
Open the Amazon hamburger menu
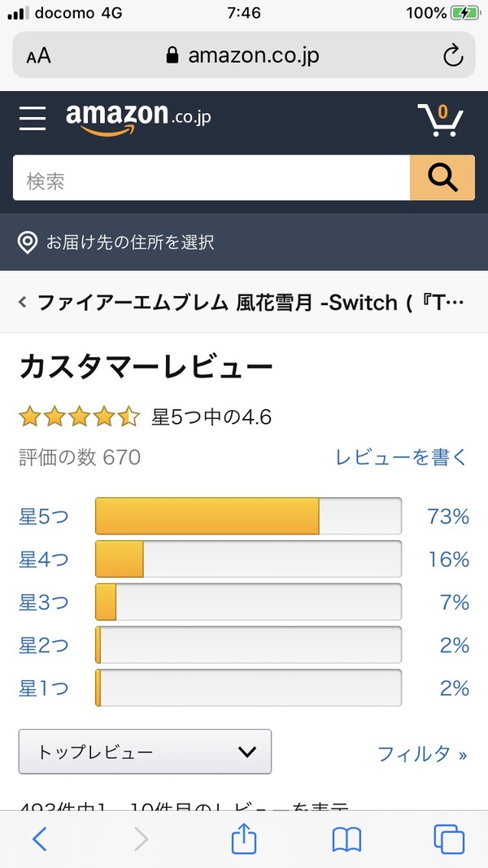click(33, 118)
